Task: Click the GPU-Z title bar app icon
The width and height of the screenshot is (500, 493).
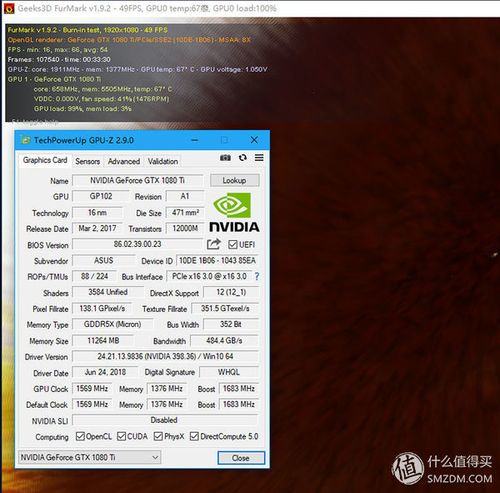Action: pos(25,140)
